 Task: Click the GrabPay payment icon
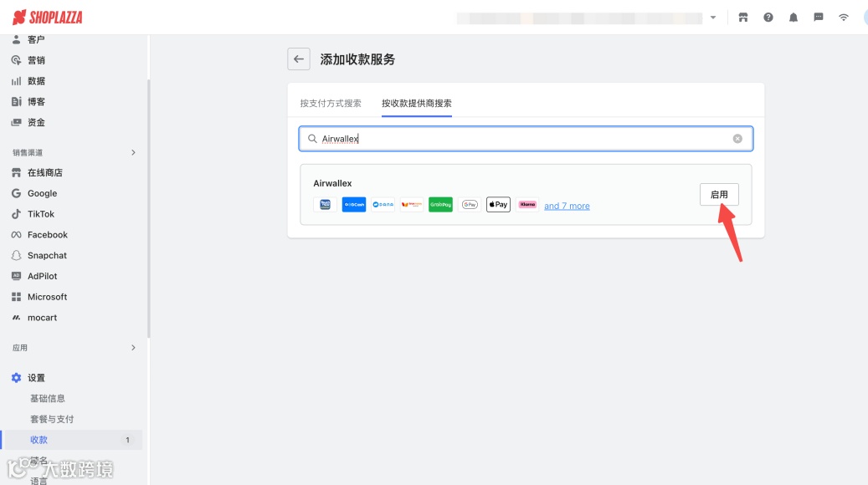[440, 205]
